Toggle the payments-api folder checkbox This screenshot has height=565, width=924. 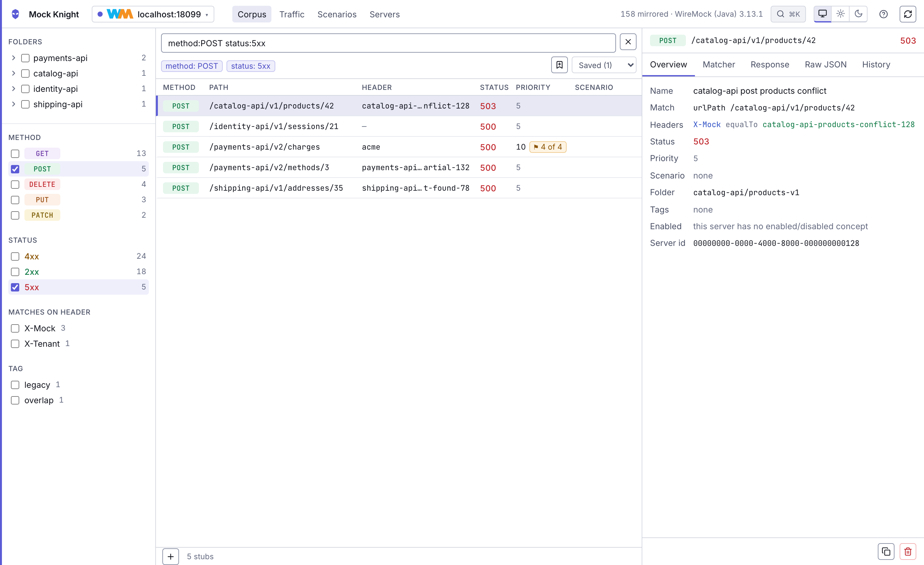[25, 58]
